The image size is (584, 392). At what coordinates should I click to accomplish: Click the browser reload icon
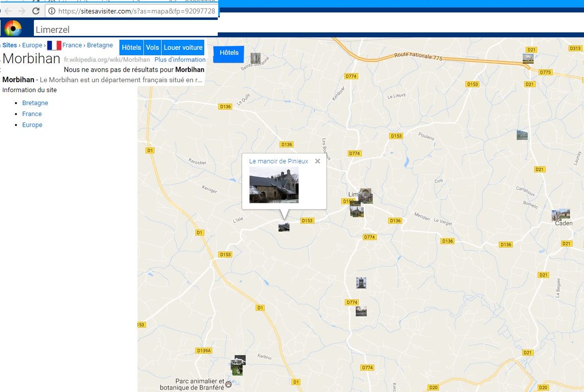click(x=36, y=11)
